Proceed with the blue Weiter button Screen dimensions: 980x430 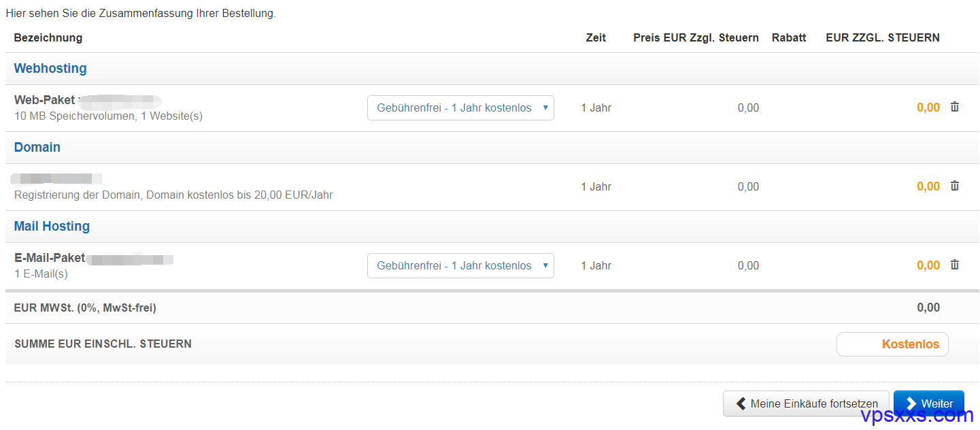pos(928,403)
